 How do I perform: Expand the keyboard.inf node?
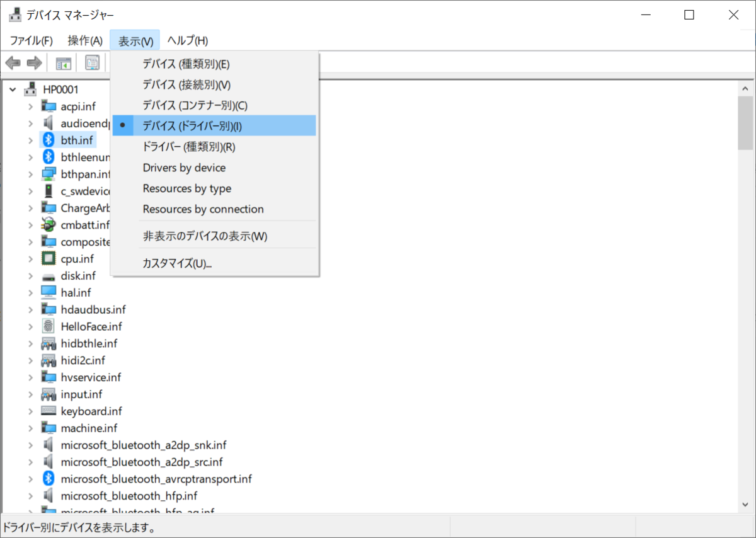click(x=30, y=411)
